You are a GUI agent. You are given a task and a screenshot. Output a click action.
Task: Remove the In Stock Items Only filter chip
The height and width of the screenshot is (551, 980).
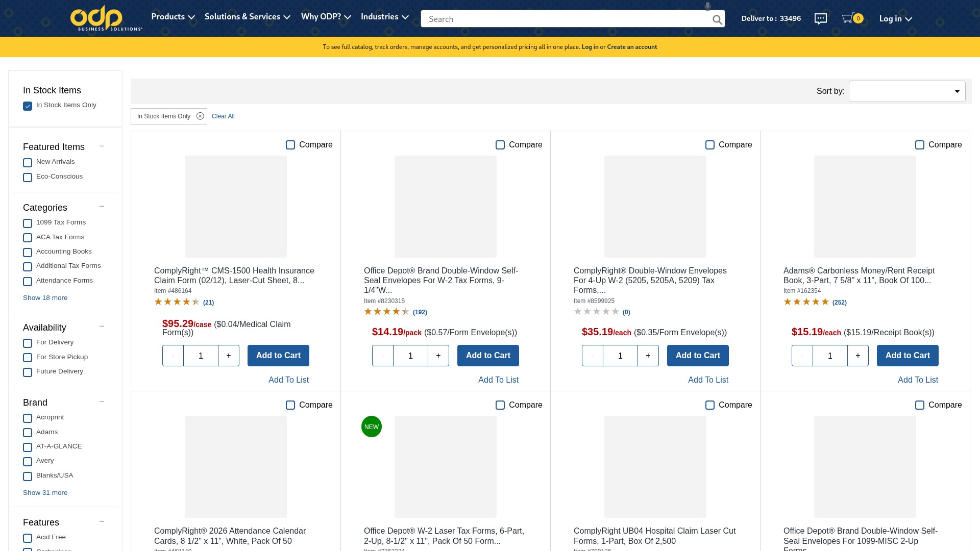tap(200, 116)
